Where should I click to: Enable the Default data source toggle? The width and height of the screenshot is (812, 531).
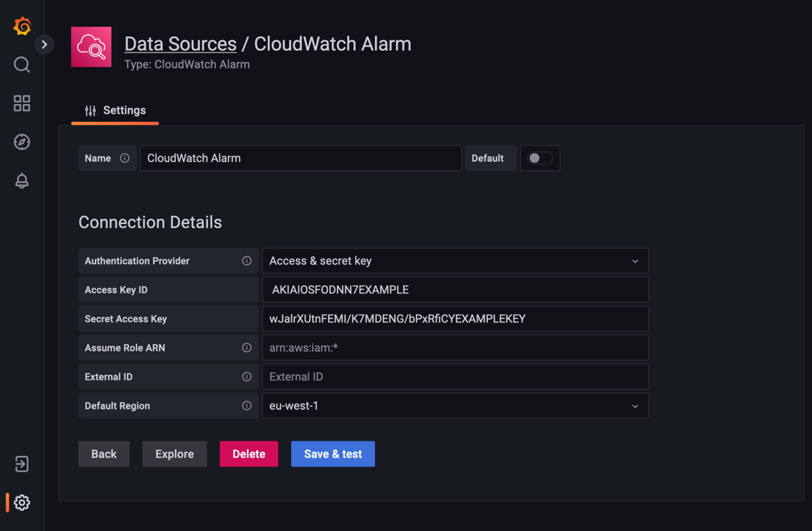tap(539, 158)
